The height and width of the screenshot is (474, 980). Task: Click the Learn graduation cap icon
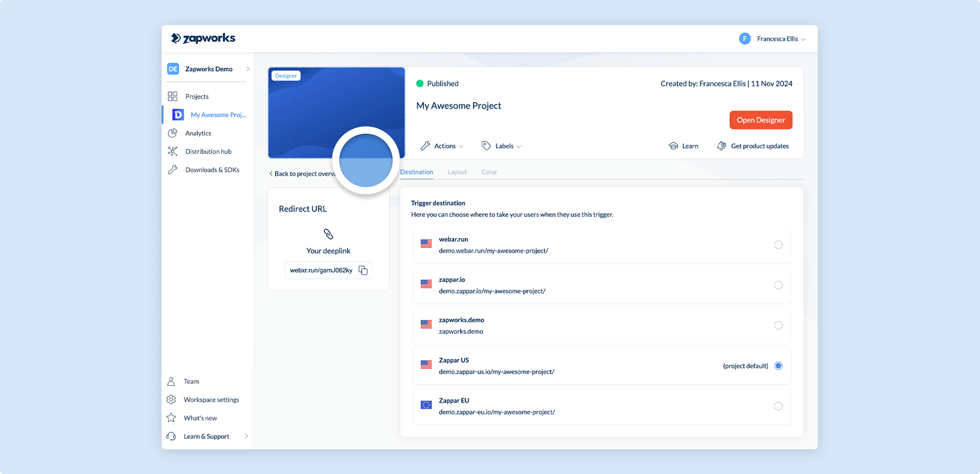pos(673,146)
